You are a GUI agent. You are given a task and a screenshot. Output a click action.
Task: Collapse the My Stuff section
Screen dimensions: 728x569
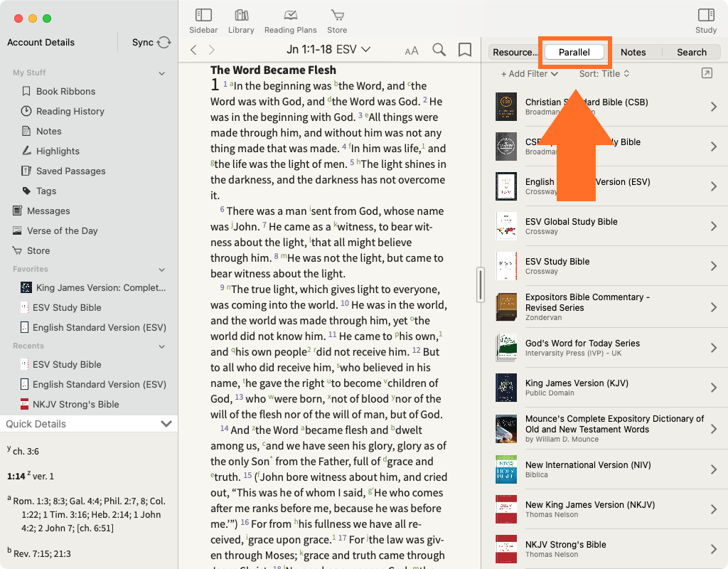pyautogui.click(x=162, y=73)
